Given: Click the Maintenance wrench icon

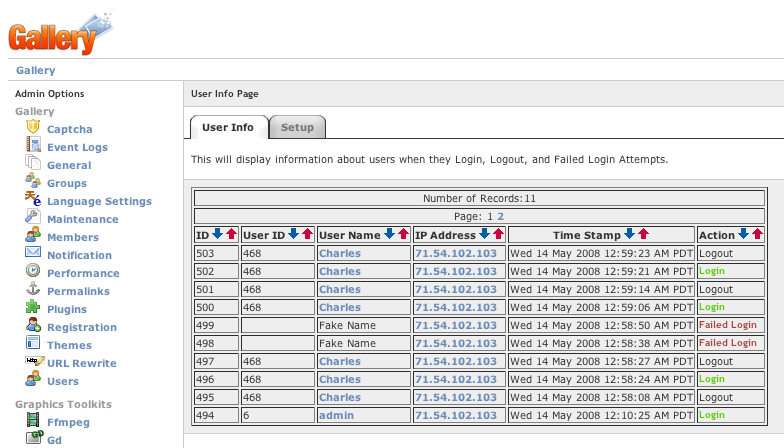Looking at the screenshot, I should [x=33, y=216].
